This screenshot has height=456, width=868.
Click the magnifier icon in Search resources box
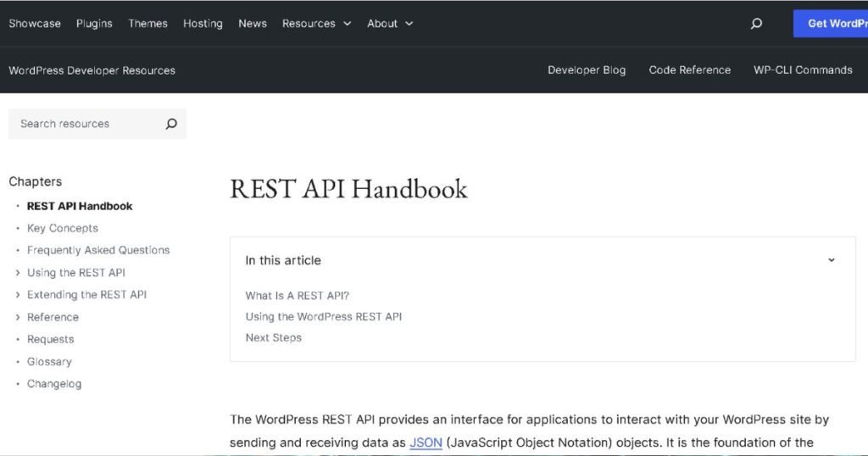[171, 124]
